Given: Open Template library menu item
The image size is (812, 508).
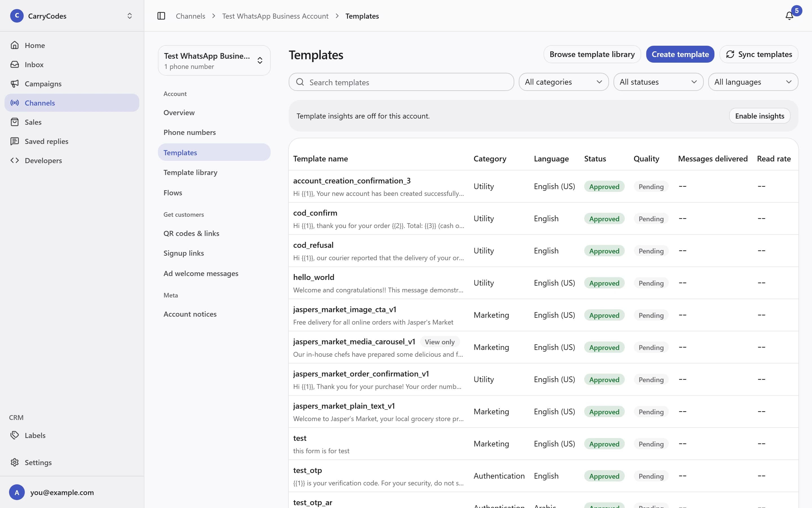Looking at the screenshot, I should pos(214,172).
